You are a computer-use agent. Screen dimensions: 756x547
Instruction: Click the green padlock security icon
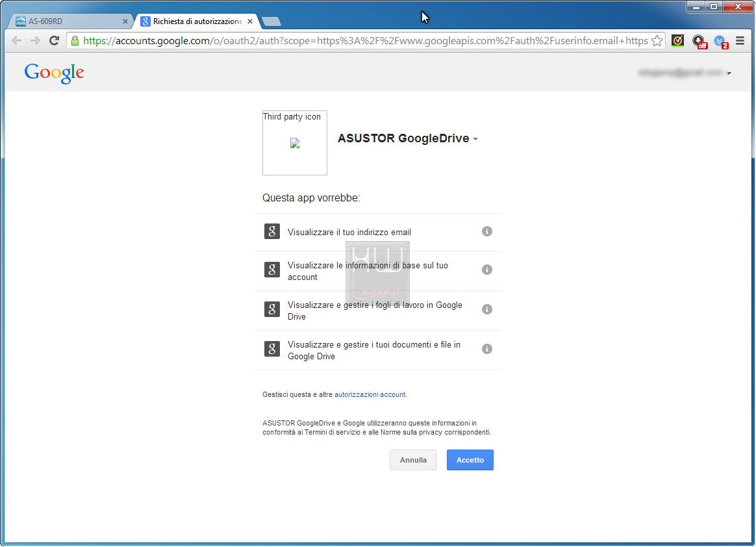pyautogui.click(x=75, y=41)
